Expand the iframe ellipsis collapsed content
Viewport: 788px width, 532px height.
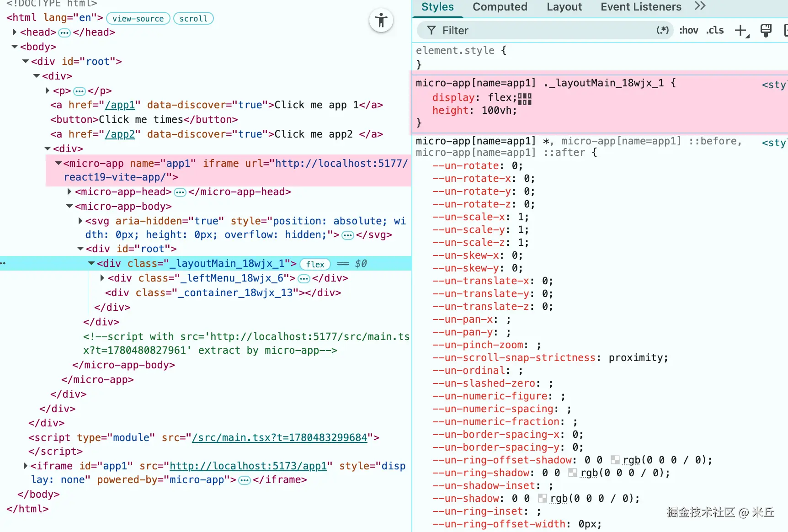point(245,480)
